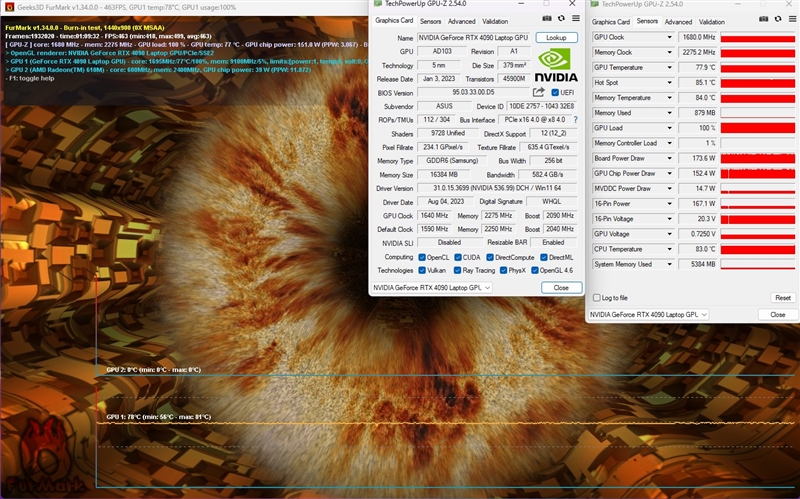This screenshot has height=499, width=800.
Task: Toggle the OpenCL checkbox
Action: click(422, 257)
